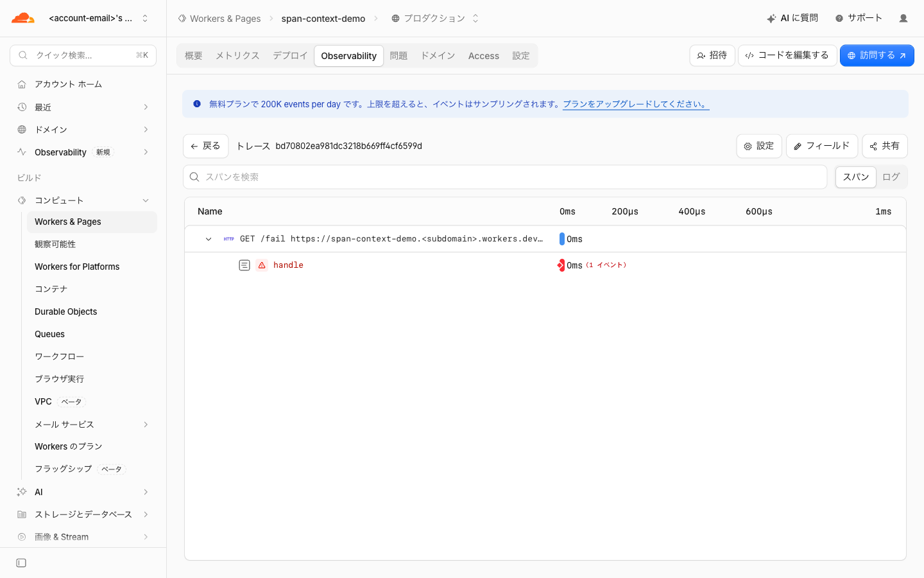Open the メトリクス tab
The image size is (924, 578).
click(237, 56)
